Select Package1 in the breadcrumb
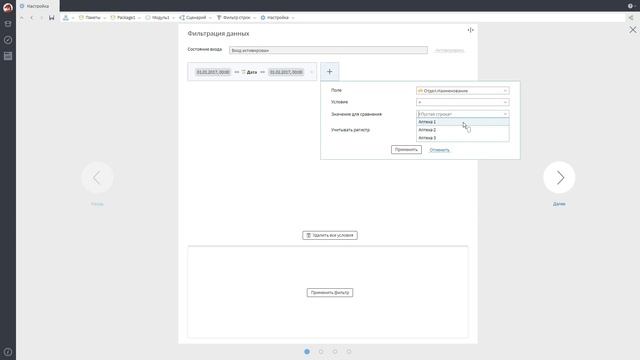640x360 pixels. [126, 18]
